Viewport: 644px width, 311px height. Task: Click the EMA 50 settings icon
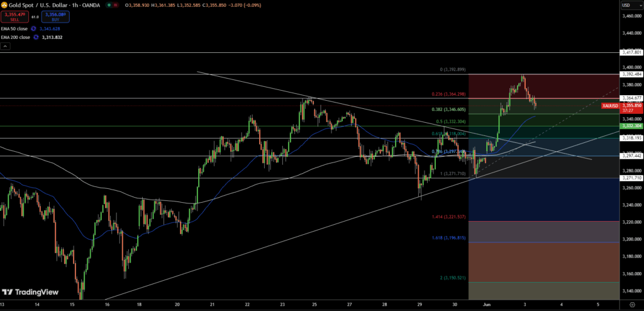point(33,28)
